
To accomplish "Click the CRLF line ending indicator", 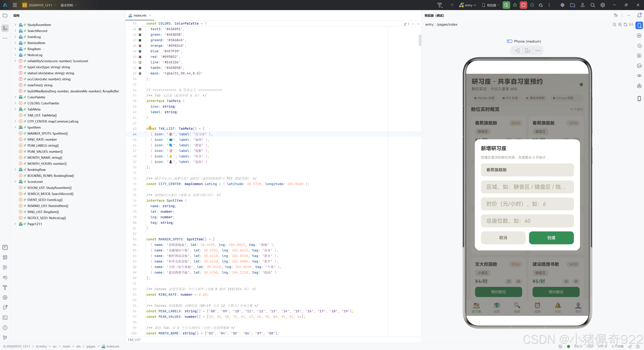I will tap(590, 346).
